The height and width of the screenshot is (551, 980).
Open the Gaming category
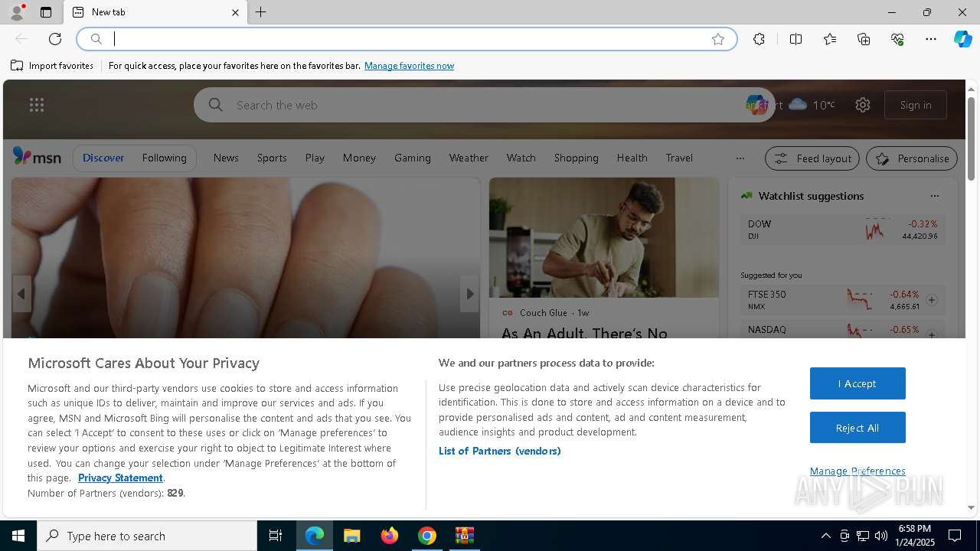tap(413, 158)
